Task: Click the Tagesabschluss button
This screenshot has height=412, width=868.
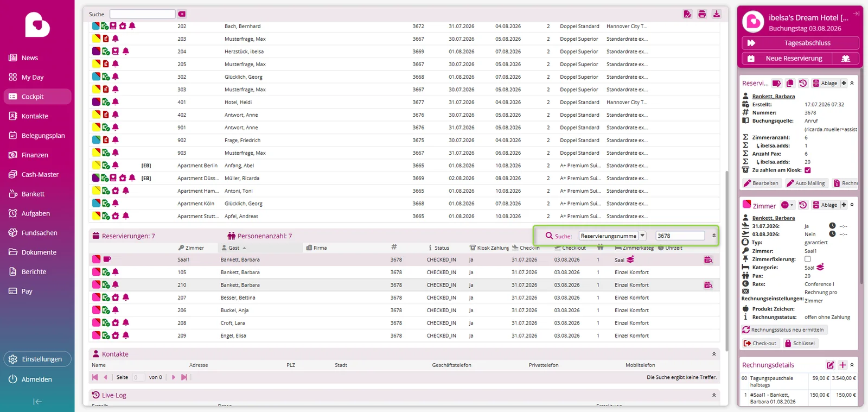Action: point(800,43)
